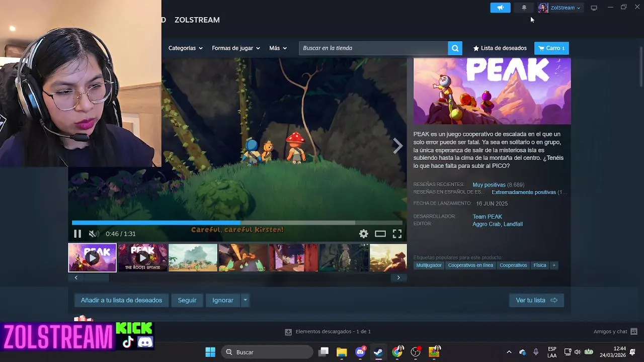Enter fullscreen on trailer
This screenshot has width=644, height=362.
[397, 233]
